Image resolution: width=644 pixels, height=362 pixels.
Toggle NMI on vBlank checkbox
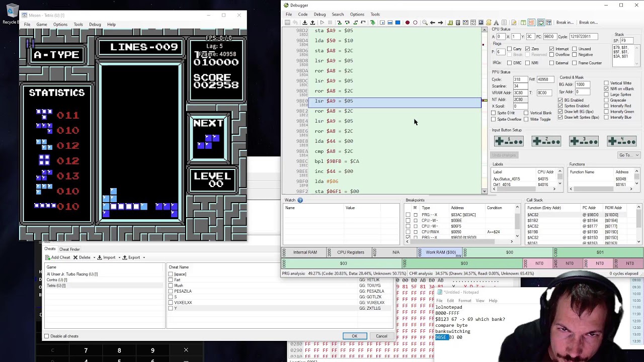pyautogui.click(x=606, y=88)
